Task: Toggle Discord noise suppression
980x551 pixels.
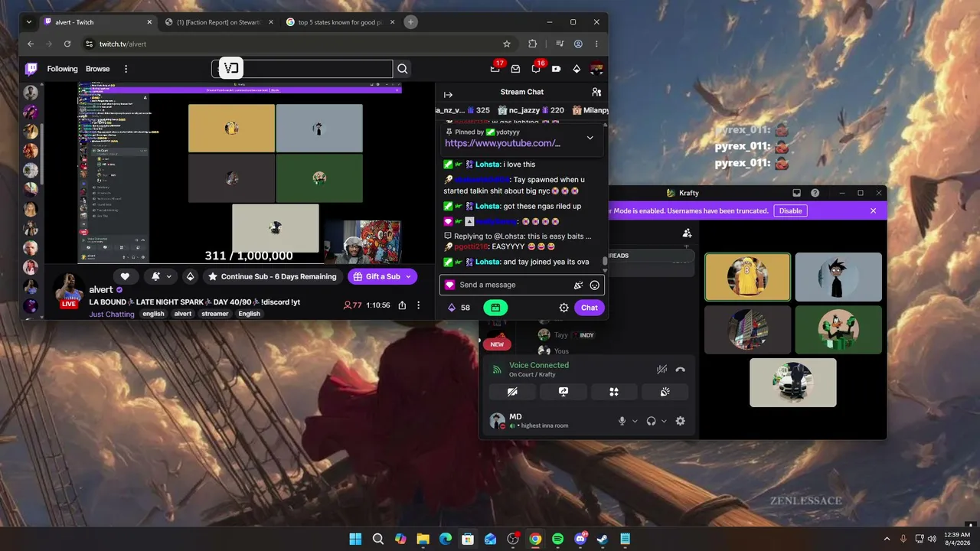Action: click(661, 370)
